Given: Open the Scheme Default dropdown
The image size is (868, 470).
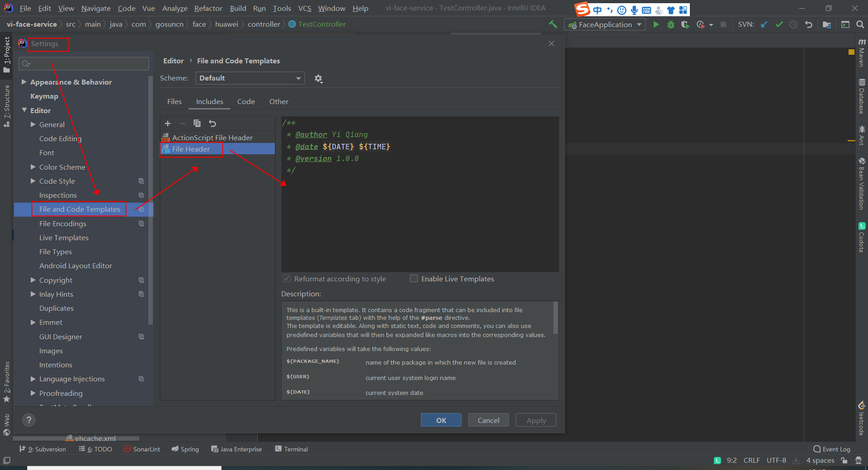Looking at the screenshot, I should point(250,78).
